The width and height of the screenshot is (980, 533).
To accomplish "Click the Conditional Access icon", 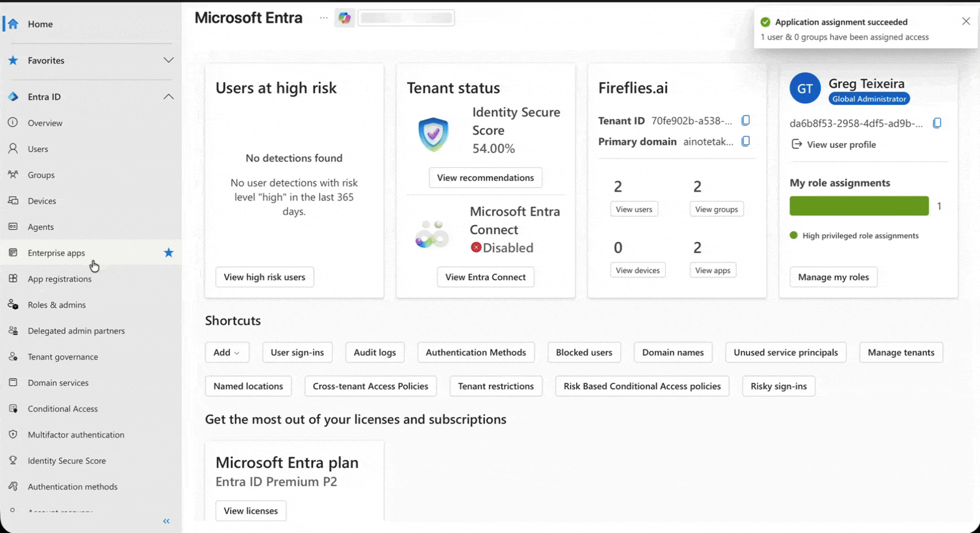I will coord(13,408).
